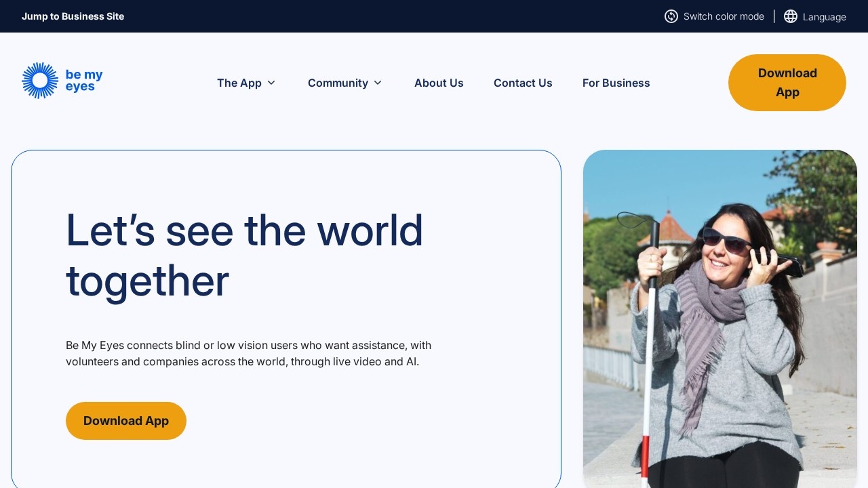The image size is (868, 488).
Task: Navigate to Contact Us
Action: tap(523, 83)
